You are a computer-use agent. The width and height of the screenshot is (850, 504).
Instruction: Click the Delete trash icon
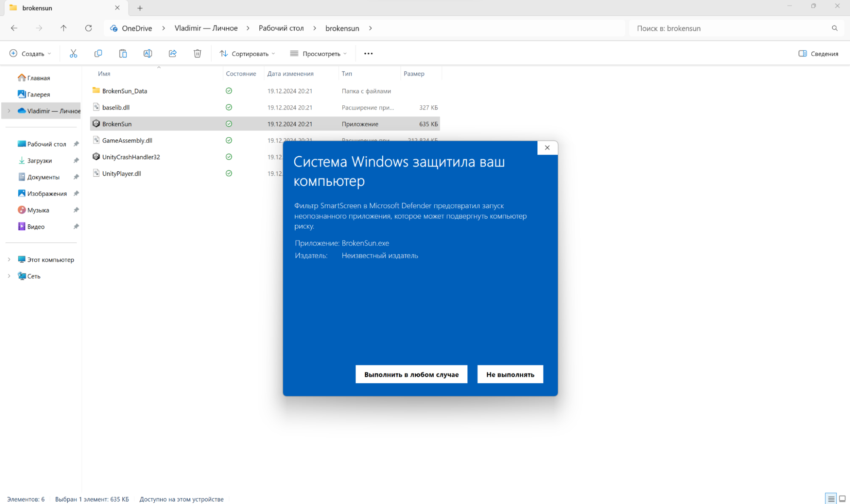point(197,54)
